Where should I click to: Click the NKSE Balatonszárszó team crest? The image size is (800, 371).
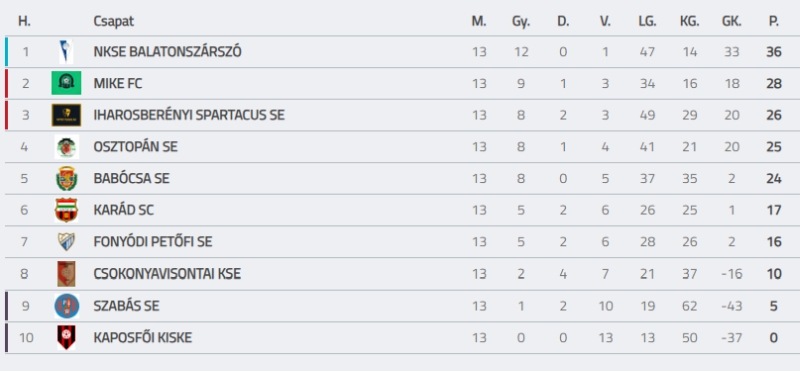(66, 52)
